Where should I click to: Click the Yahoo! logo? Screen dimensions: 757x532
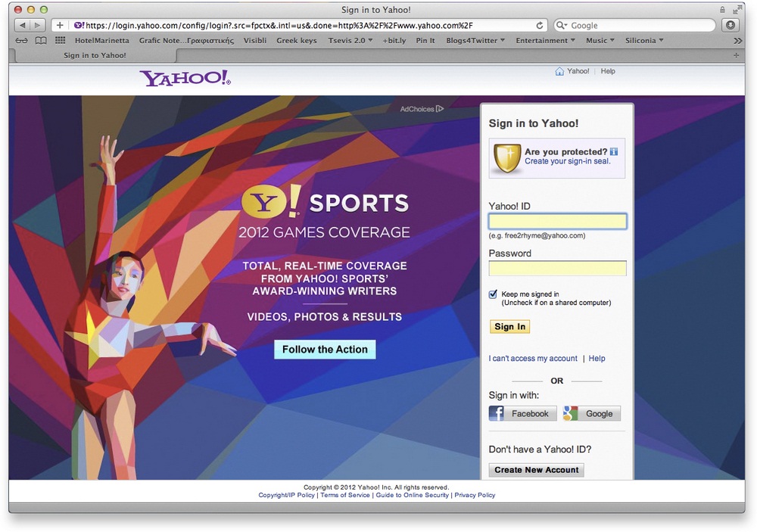tap(185, 78)
